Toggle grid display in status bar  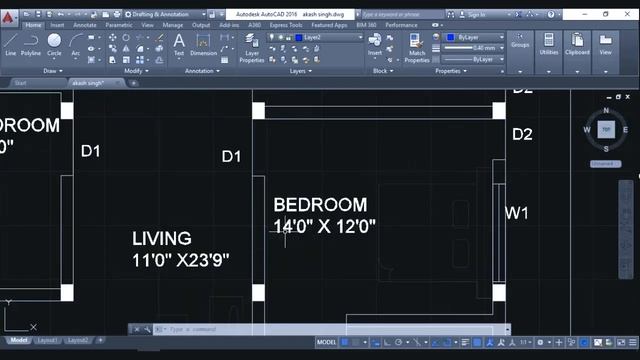344,342
